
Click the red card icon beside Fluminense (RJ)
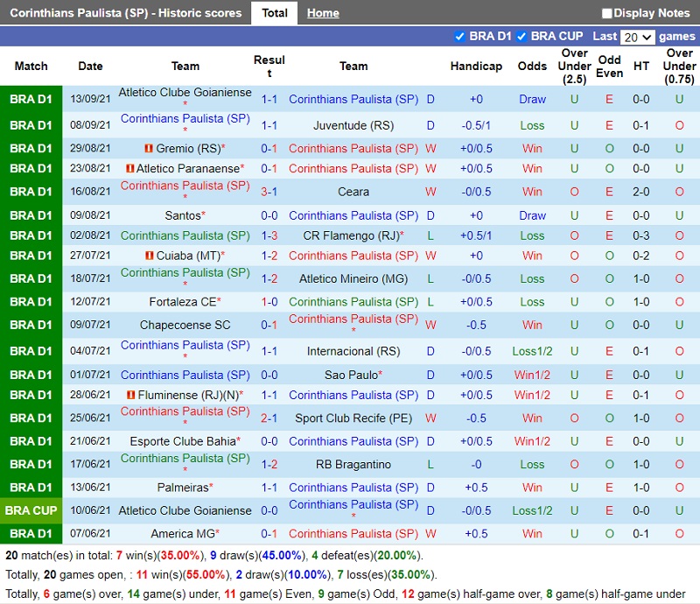(x=131, y=396)
